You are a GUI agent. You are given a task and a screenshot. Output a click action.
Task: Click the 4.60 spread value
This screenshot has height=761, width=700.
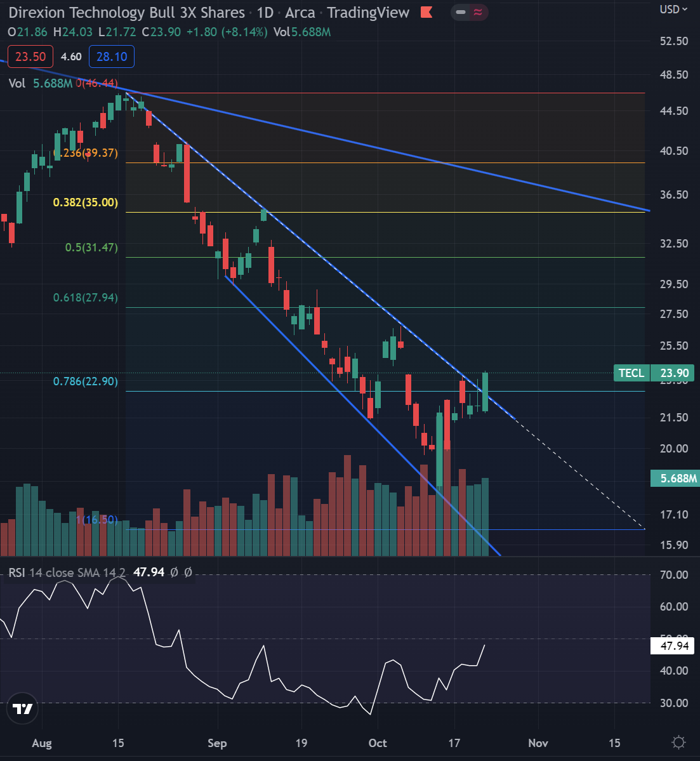[71, 56]
